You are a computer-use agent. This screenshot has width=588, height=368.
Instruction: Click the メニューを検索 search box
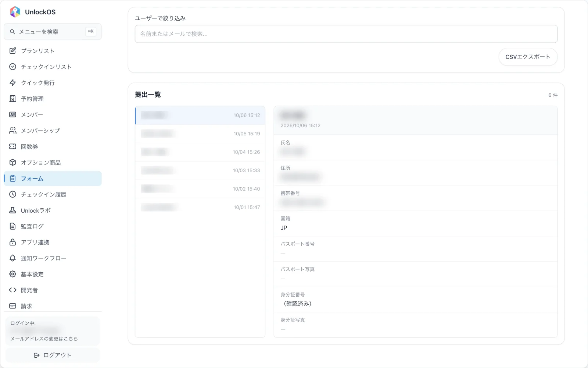pyautogui.click(x=53, y=32)
